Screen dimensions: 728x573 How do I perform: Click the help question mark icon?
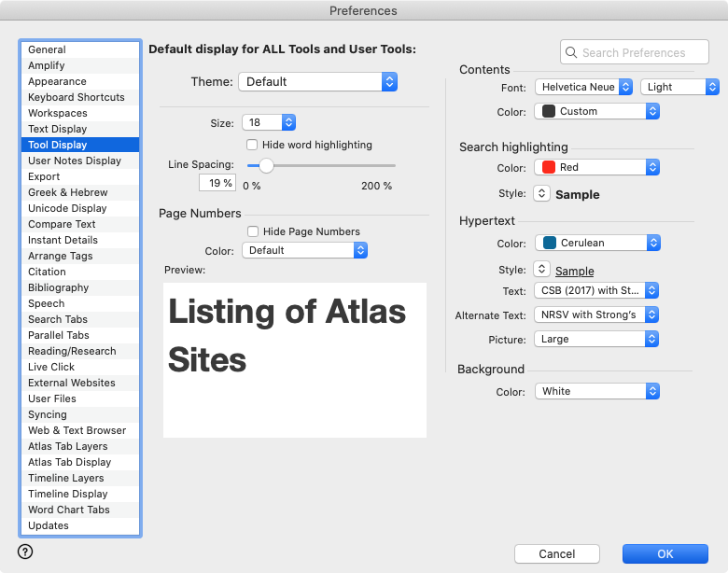pyautogui.click(x=25, y=552)
